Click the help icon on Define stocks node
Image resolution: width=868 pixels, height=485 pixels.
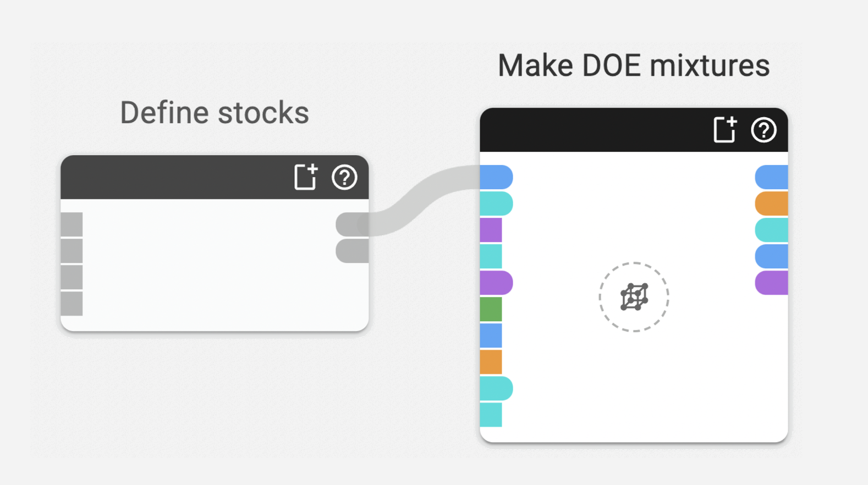pos(344,178)
